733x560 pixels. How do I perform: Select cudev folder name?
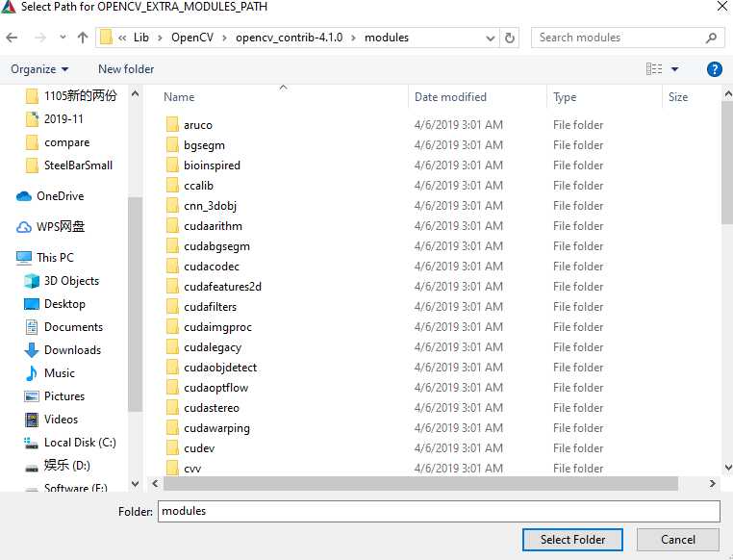click(x=199, y=447)
